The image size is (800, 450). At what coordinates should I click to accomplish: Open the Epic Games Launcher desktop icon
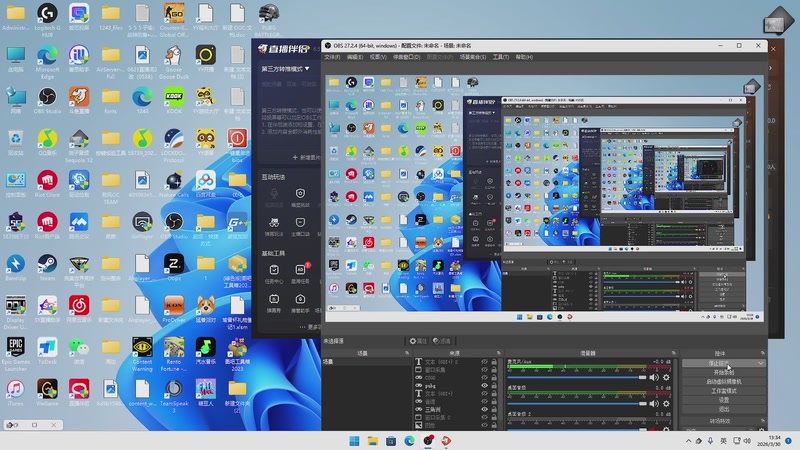coord(16,346)
